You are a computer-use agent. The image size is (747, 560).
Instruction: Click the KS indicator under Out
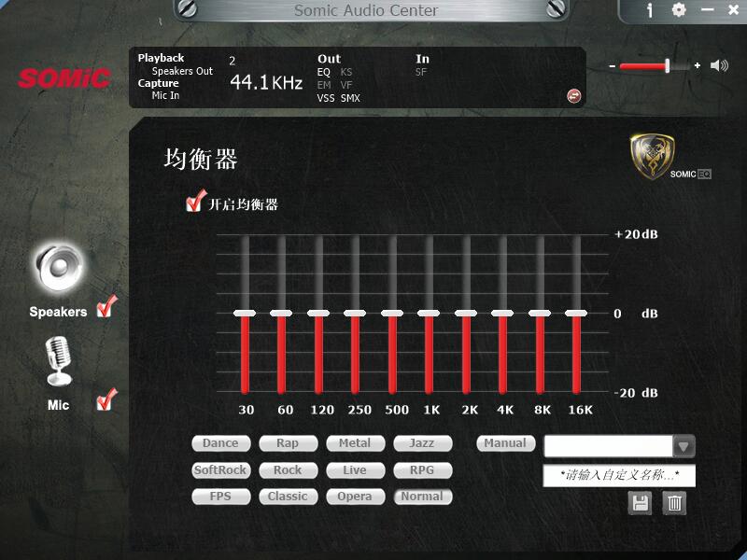[346, 72]
